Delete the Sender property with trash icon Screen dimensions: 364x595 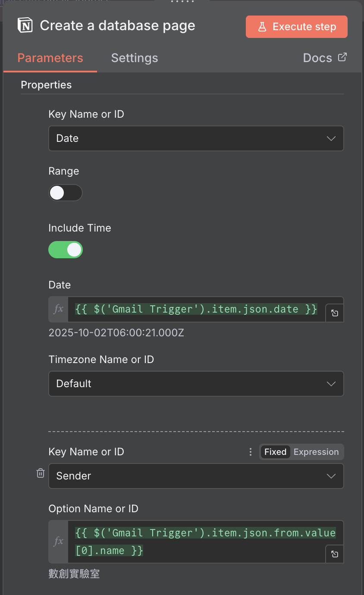pos(41,473)
